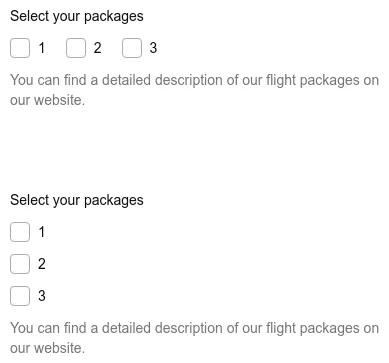Select the "2" label in the vertical list
This screenshot has height=363, width=389.
[42, 264]
